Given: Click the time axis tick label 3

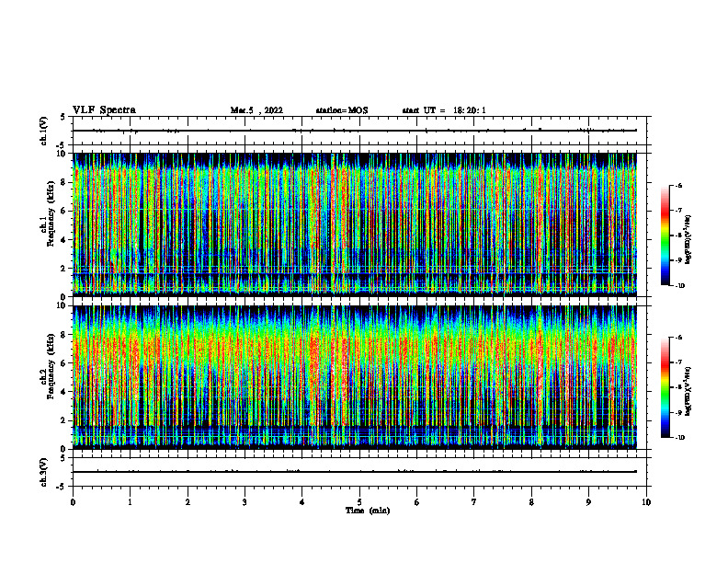Looking at the screenshot, I should [245, 502].
